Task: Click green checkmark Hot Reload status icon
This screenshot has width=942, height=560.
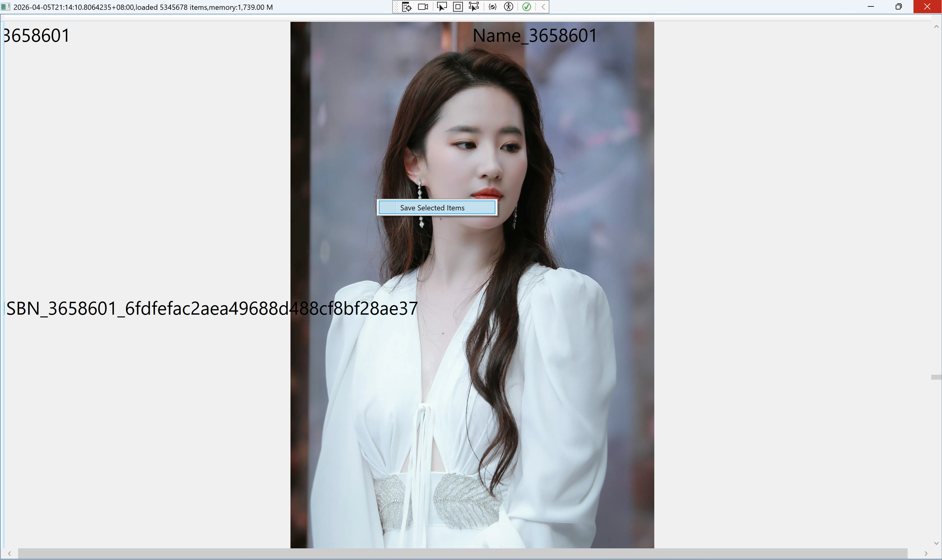Action: tap(527, 7)
